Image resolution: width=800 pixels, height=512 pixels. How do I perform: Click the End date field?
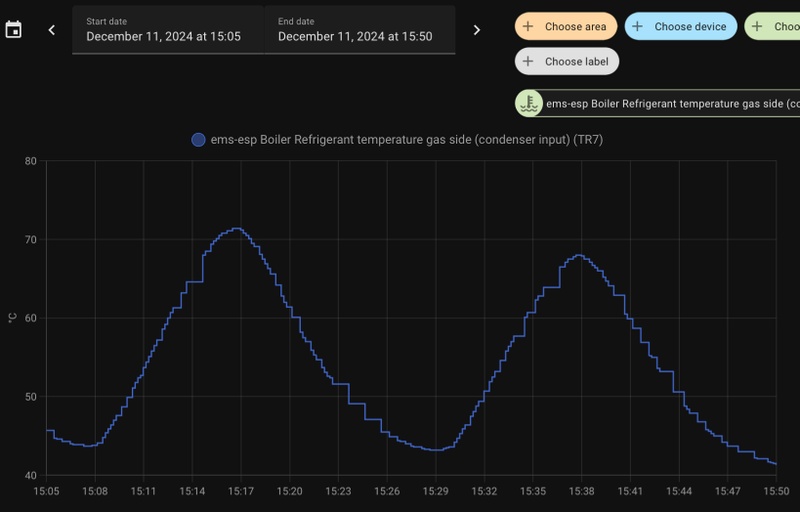pos(360,30)
